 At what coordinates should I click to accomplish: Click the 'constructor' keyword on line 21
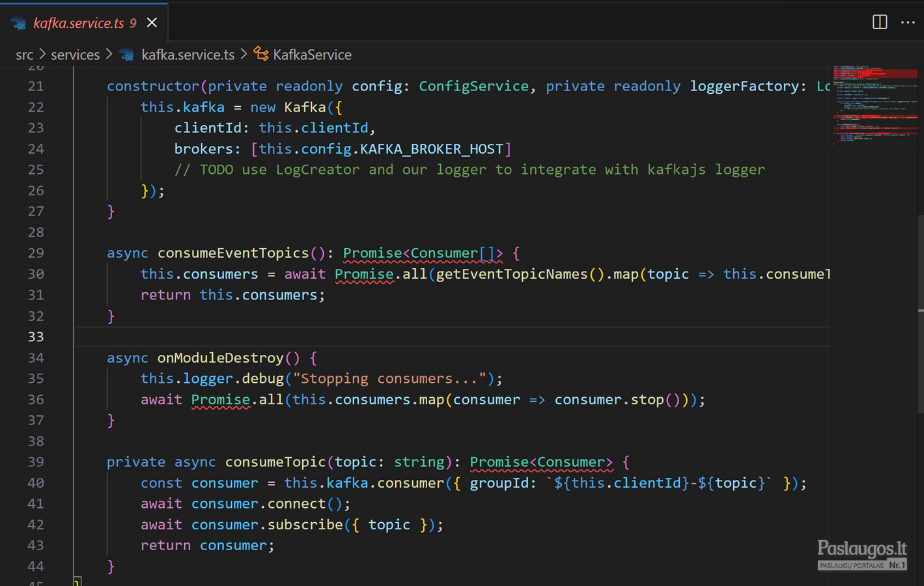click(x=153, y=86)
